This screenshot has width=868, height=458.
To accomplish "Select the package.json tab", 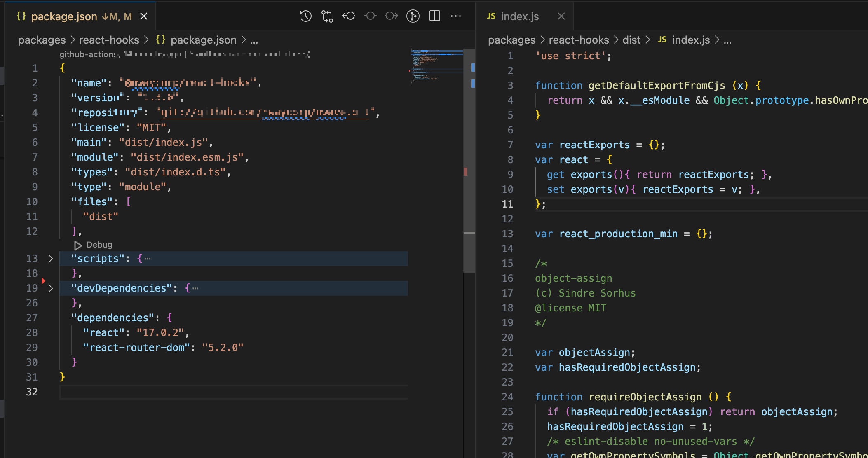I will (x=64, y=16).
